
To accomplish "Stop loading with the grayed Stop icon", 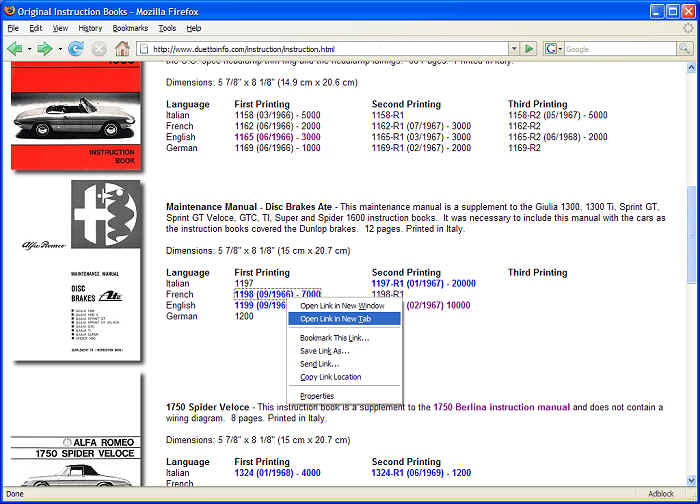I will coord(99,49).
